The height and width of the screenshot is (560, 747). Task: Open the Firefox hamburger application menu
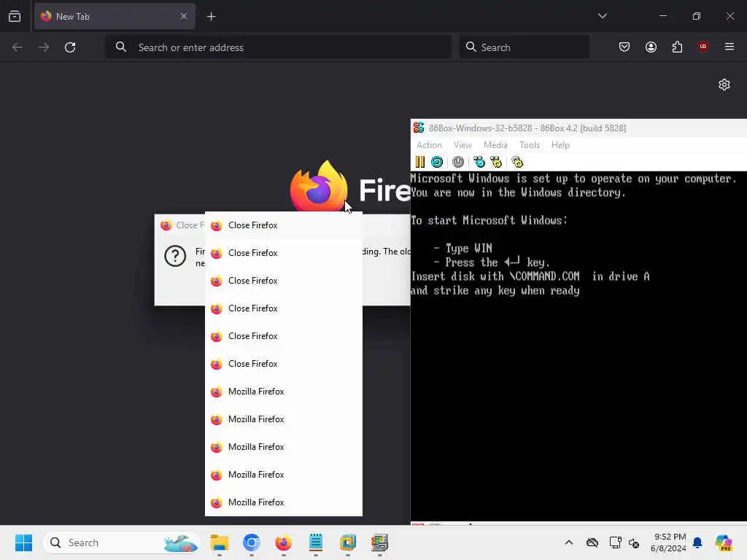(729, 47)
